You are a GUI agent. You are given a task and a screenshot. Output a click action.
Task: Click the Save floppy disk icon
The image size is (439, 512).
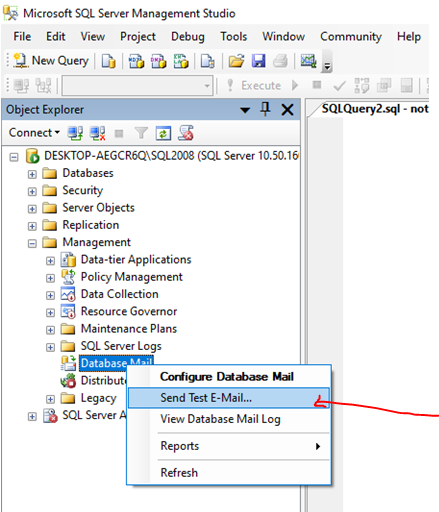(258, 61)
